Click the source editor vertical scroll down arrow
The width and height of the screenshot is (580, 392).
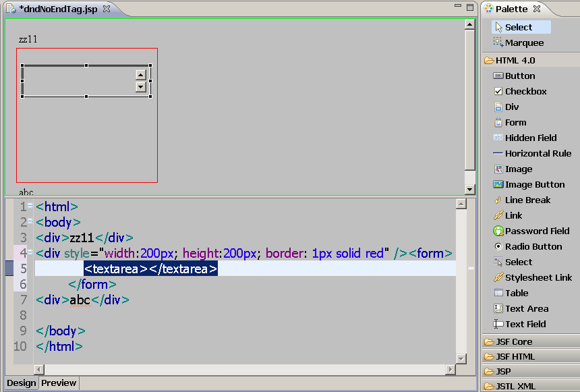point(461,358)
